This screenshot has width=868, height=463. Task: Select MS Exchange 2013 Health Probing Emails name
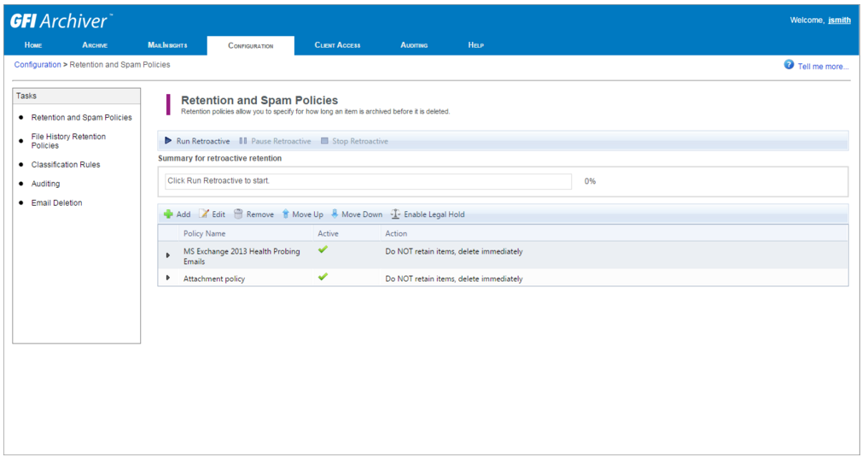coord(242,256)
